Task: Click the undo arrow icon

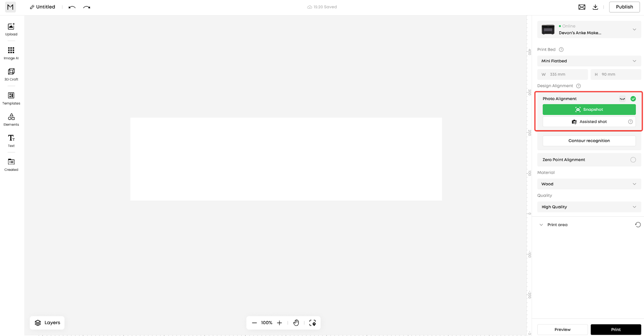Action: point(72,7)
